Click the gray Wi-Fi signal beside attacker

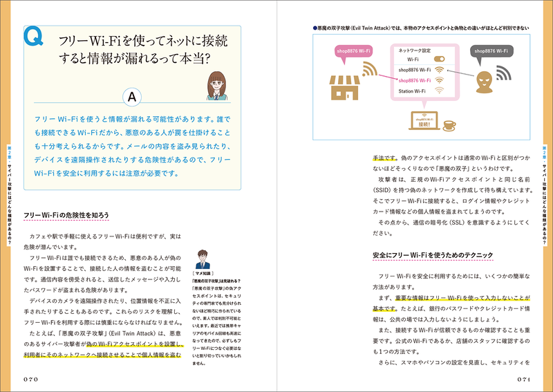pyautogui.click(x=504, y=73)
